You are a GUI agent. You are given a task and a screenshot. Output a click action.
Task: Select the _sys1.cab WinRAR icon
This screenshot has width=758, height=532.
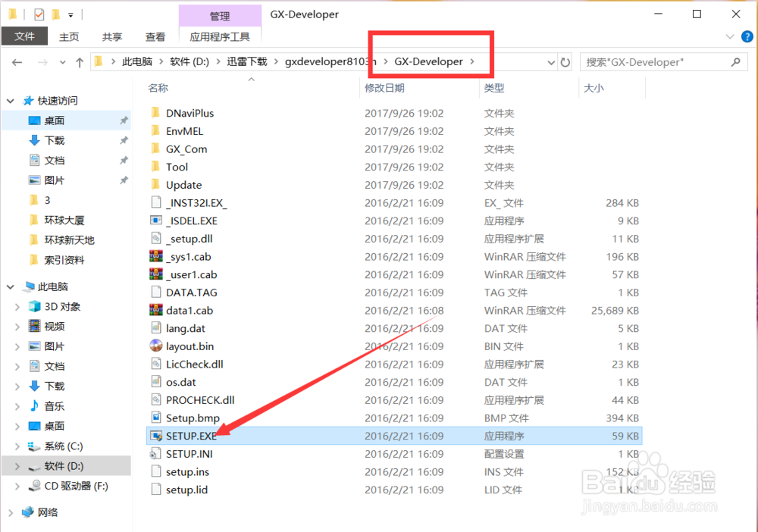[156, 256]
